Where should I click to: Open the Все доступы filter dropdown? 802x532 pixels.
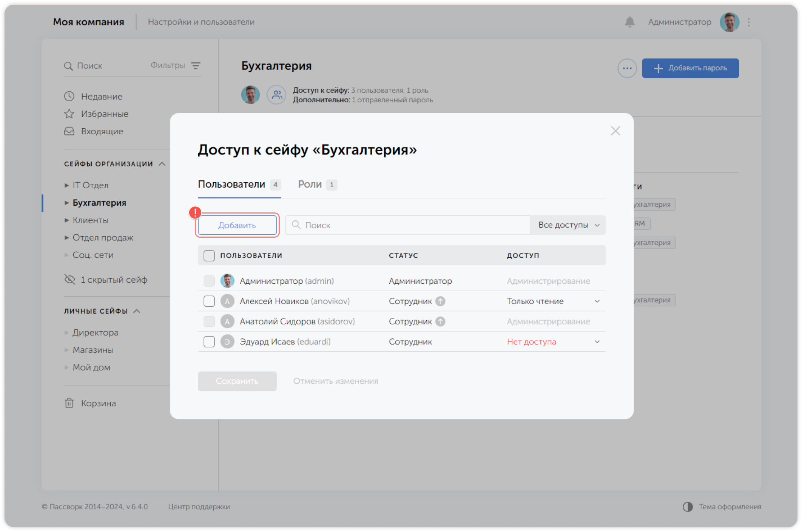[x=567, y=225]
